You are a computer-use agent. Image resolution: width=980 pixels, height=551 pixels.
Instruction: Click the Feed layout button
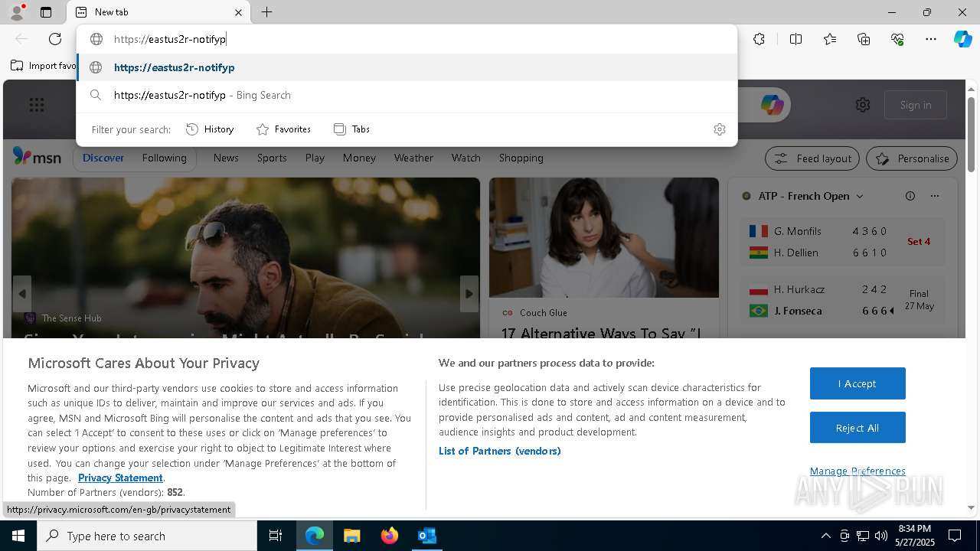coord(812,158)
